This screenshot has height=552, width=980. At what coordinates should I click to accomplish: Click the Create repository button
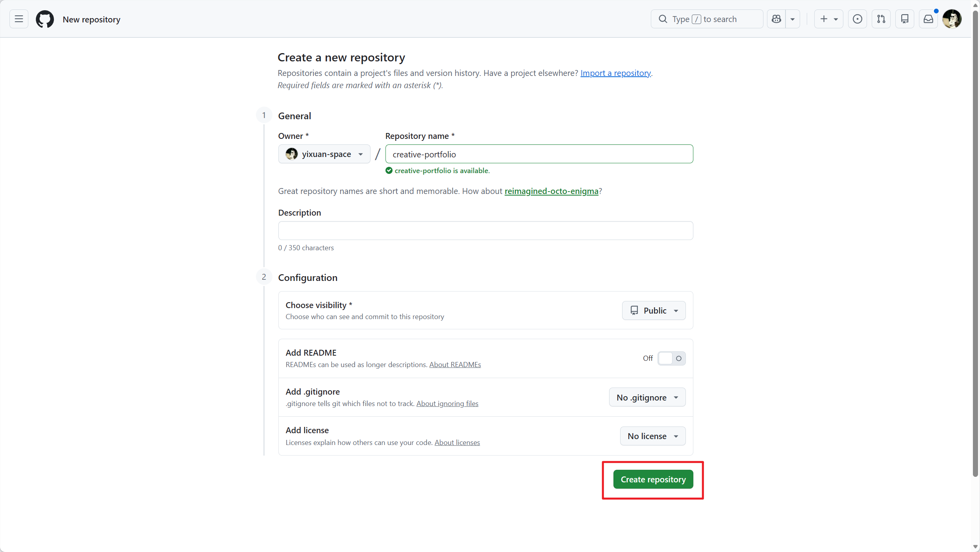pos(653,479)
